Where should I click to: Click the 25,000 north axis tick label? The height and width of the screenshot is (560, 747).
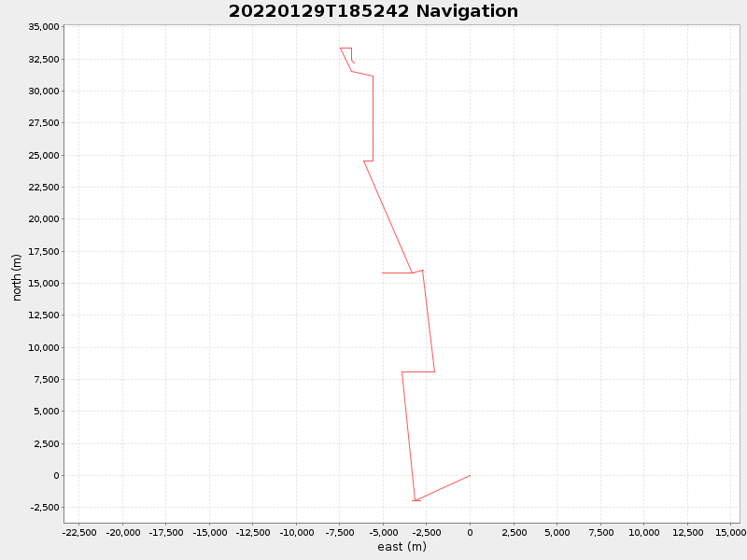[x=44, y=155]
